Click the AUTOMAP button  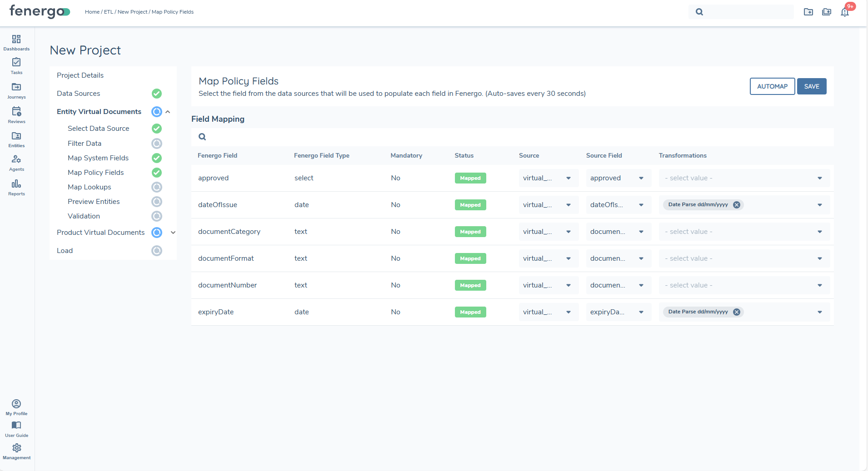pyautogui.click(x=772, y=86)
